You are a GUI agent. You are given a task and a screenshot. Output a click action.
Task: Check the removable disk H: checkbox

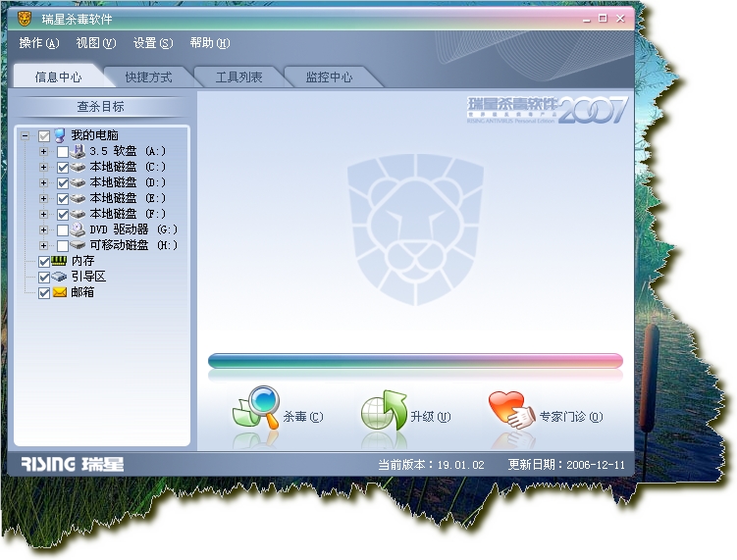coord(63,246)
